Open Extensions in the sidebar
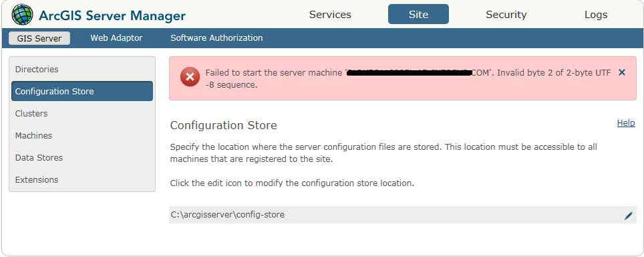The image size is (644, 257). click(82, 179)
